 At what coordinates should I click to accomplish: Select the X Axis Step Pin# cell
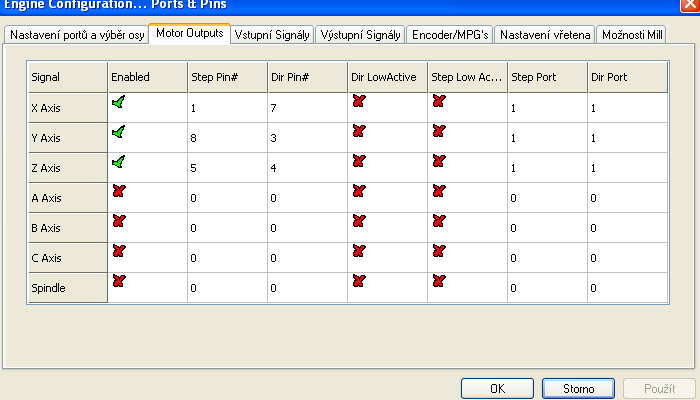(x=226, y=108)
